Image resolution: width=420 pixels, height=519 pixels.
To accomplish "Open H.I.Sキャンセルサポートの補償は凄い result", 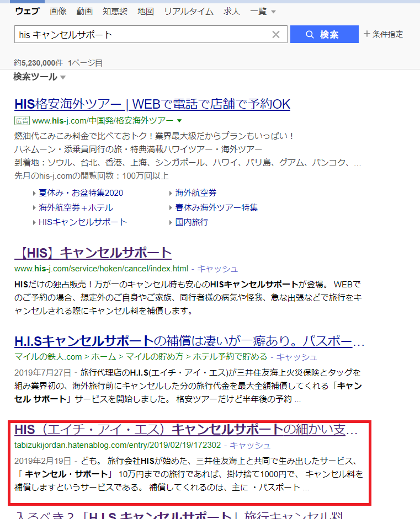I will 189,341.
